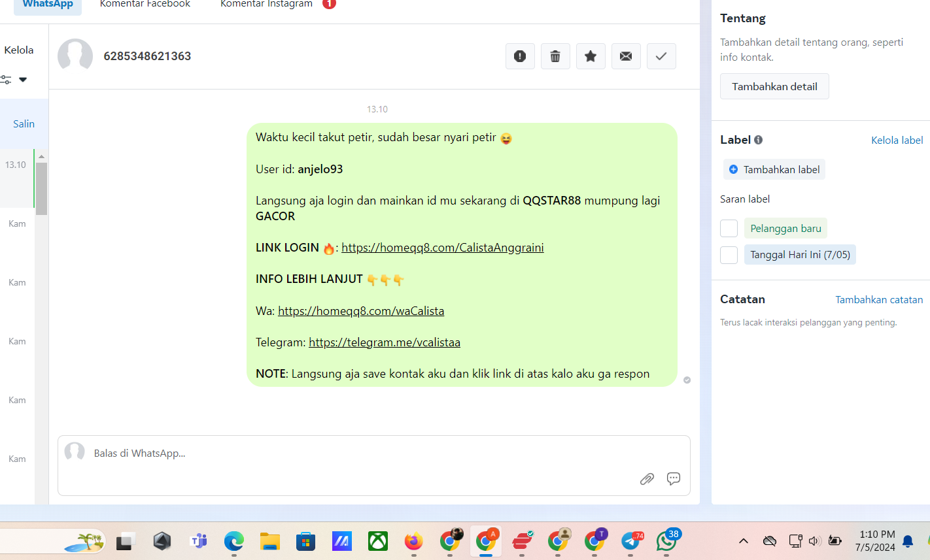
Task: Show hidden icons chevron in system tray
Action: [744, 541]
